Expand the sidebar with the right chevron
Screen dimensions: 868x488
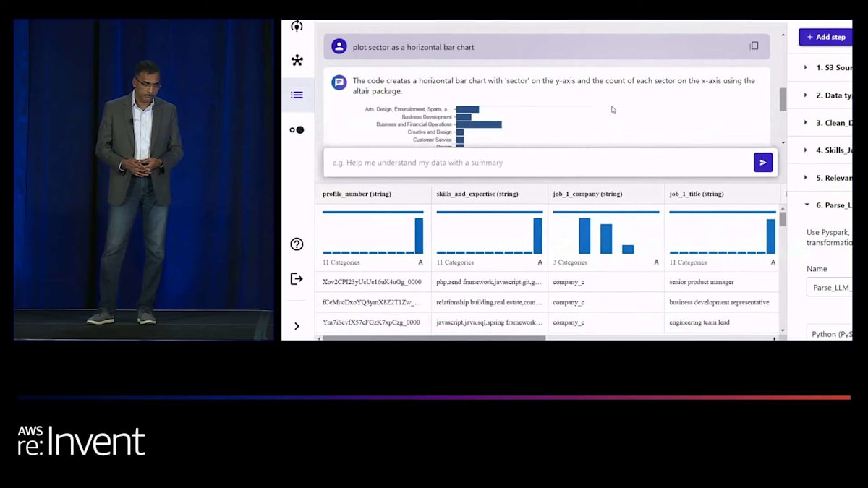297,326
